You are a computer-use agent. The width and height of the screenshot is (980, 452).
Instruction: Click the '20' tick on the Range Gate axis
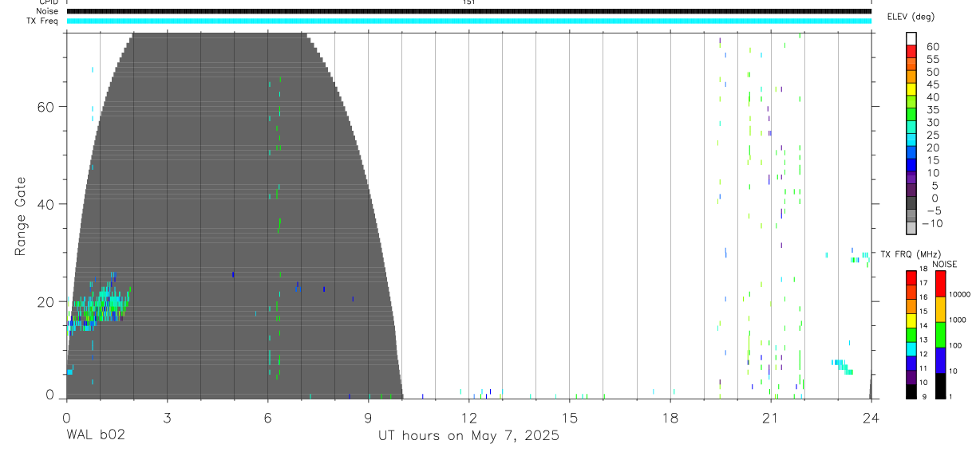pyautogui.click(x=45, y=301)
